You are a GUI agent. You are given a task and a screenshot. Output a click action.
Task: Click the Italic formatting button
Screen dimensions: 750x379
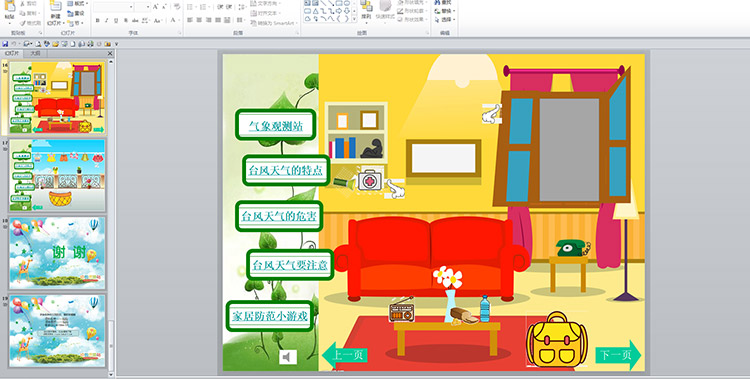click(x=107, y=21)
